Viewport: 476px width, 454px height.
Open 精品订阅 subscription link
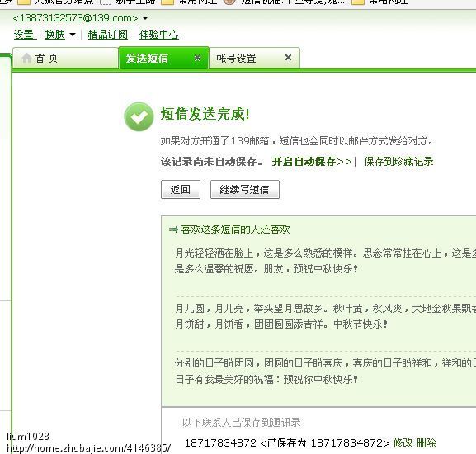[x=108, y=35]
